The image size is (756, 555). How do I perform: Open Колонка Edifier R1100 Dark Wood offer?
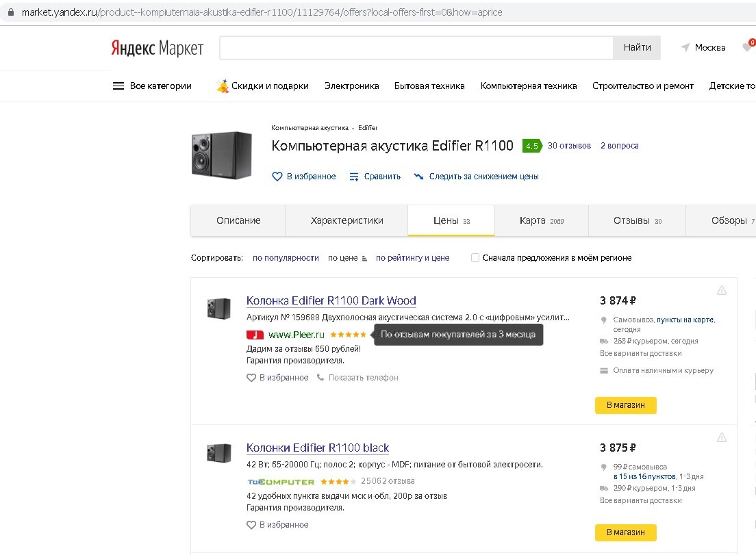coord(331,300)
